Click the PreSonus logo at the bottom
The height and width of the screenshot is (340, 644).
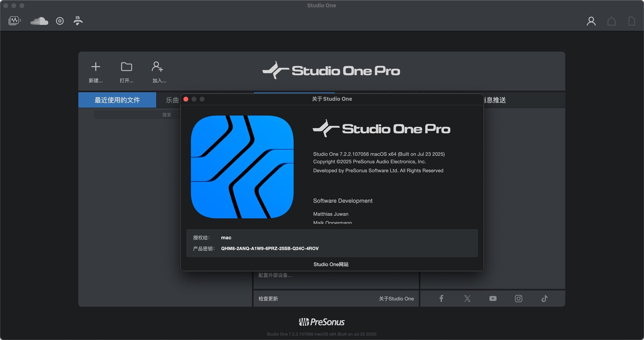click(x=321, y=322)
